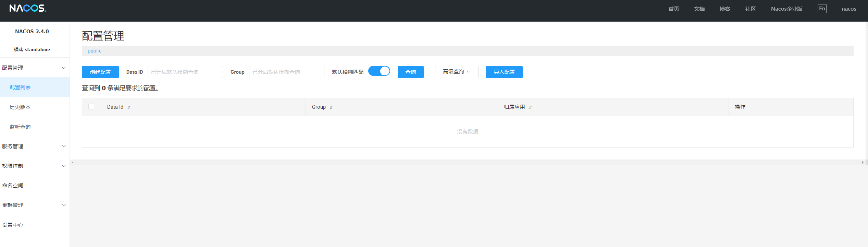This screenshot has height=247, width=868.
Task: Open 社区 in the top navigation
Action: 751,9
